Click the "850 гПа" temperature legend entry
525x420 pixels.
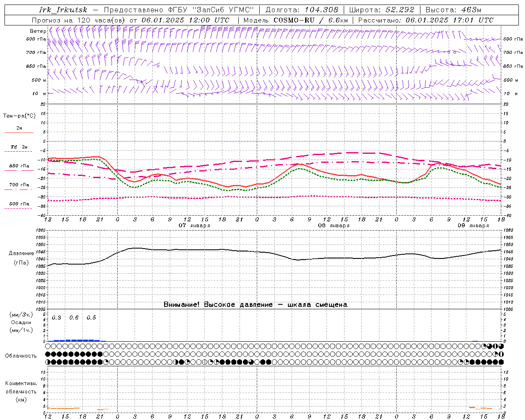point(19,166)
